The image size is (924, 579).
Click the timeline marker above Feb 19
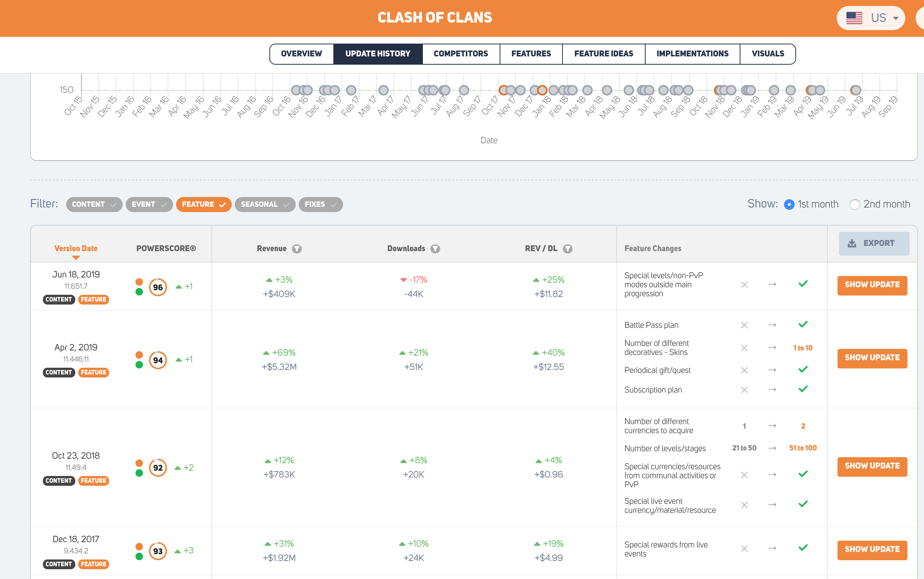(774, 90)
